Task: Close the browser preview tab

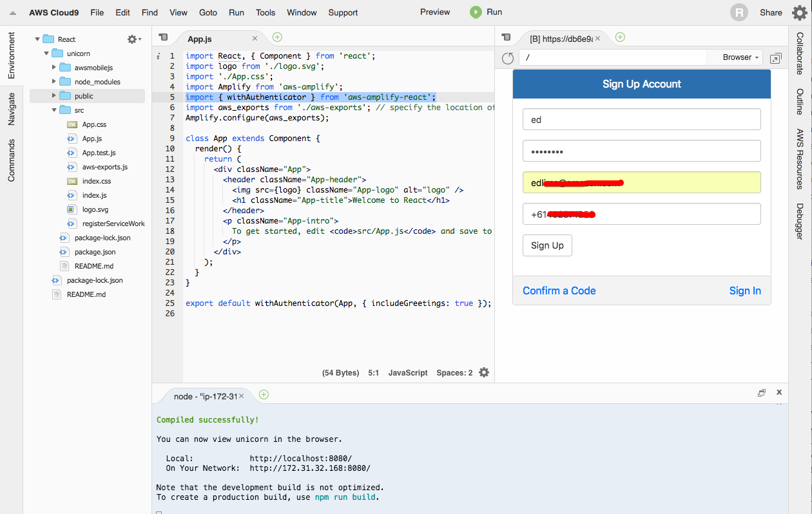Action: coord(597,39)
